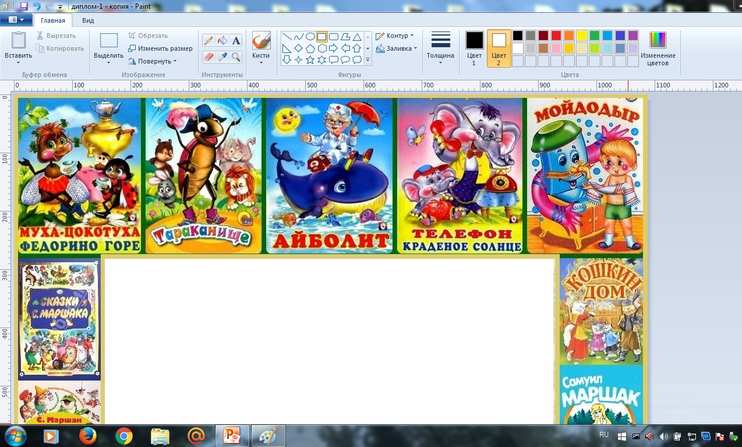Viewport: 742px width, 447px height.
Task: Open the Изменение цветов color editor
Action: click(658, 47)
